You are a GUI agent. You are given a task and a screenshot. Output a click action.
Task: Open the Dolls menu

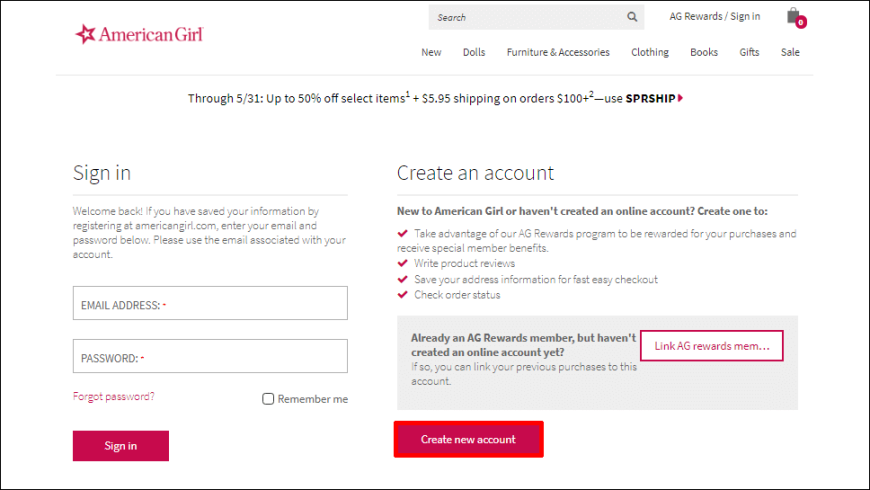(x=474, y=52)
